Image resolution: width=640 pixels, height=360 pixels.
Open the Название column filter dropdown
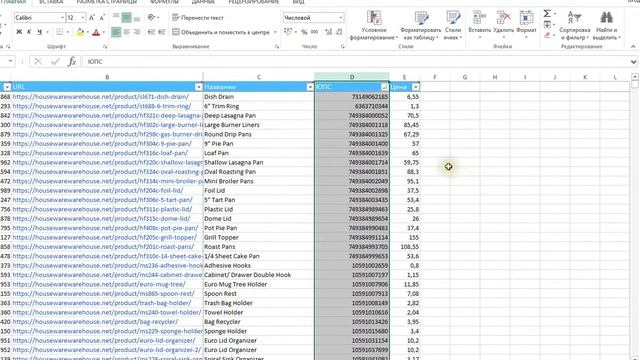[x=310, y=87]
